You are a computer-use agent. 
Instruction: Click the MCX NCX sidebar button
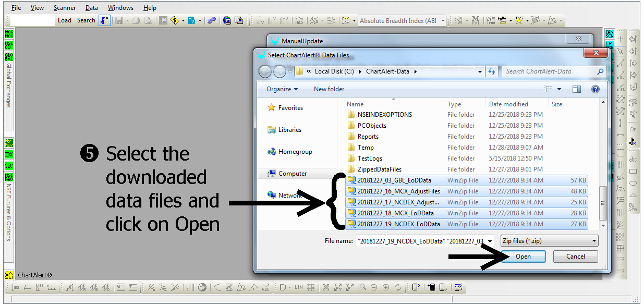pyautogui.click(x=9, y=34)
